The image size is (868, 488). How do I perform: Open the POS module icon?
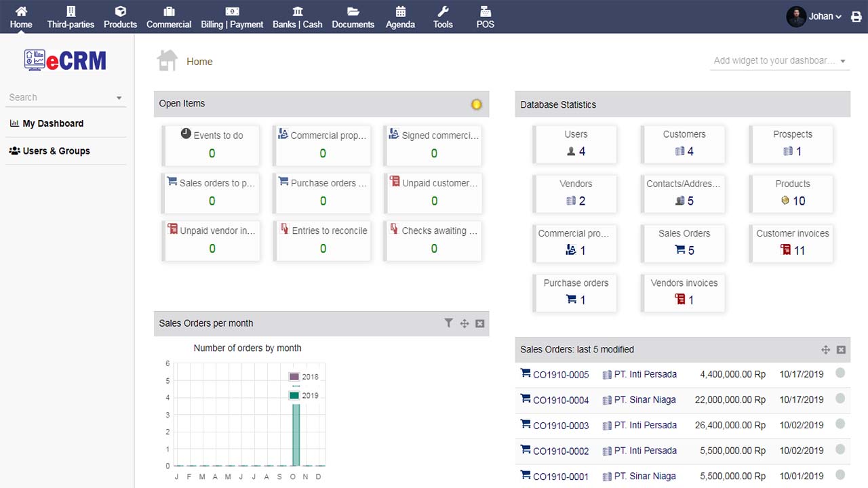[485, 16]
